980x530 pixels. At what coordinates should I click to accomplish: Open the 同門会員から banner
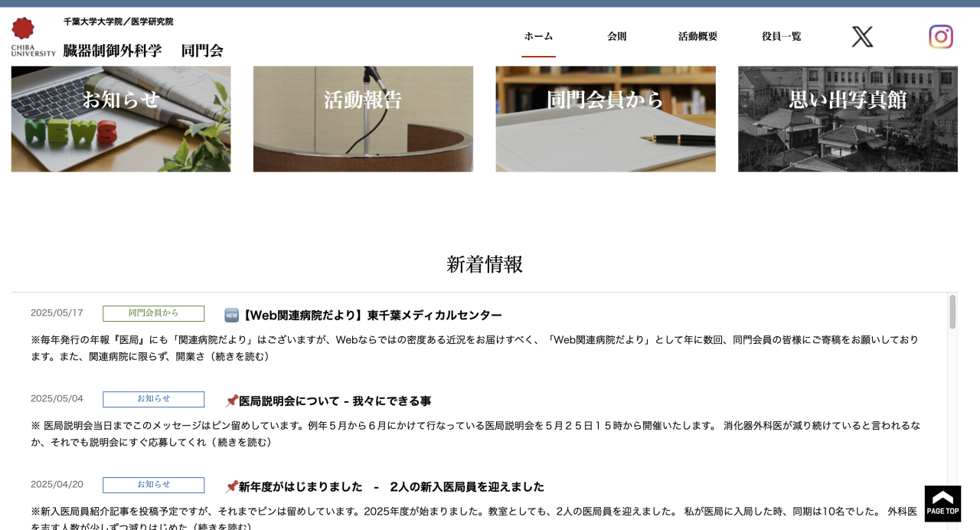click(x=605, y=118)
